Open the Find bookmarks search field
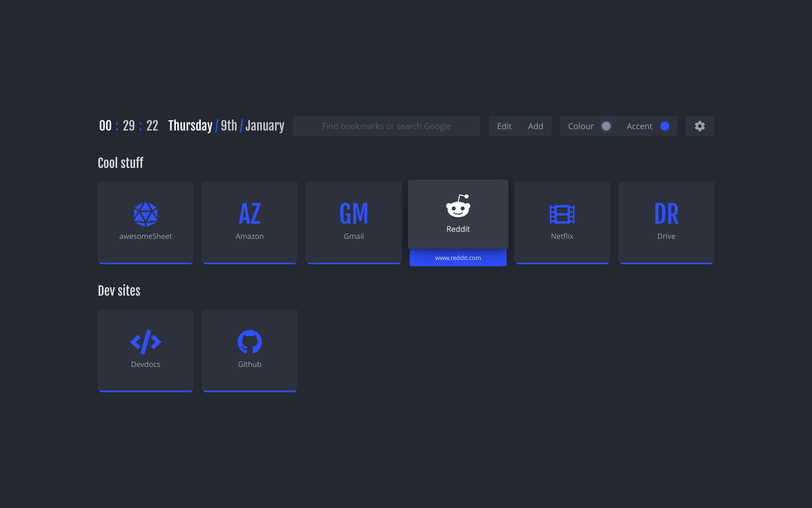This screenshot has width=812, height=508. [x=387, y=126]
